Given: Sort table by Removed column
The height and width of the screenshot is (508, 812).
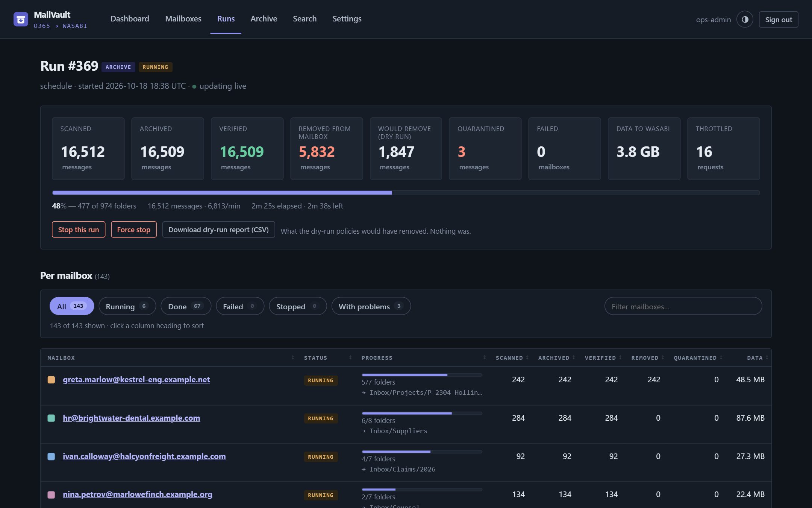Looking at the screenshot, I should pyautogui.click(x=648, y=358).
